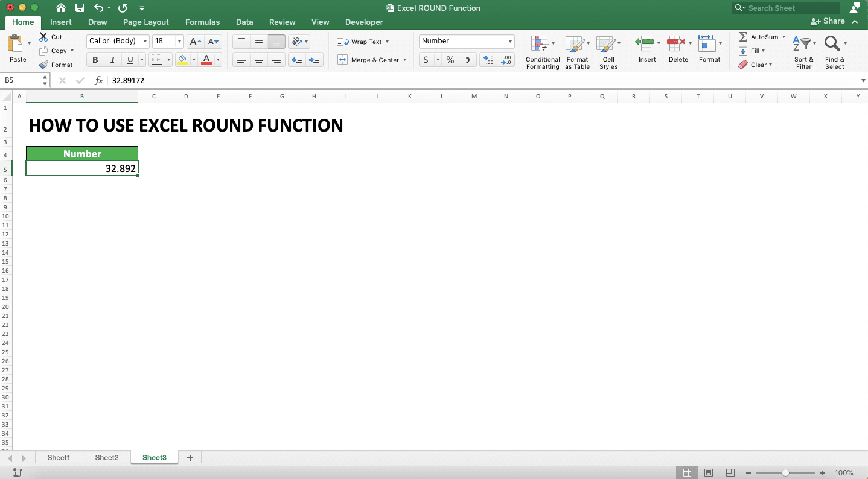Click the Search Sheet field
868x479 pixels.
[x=786, y=8]
